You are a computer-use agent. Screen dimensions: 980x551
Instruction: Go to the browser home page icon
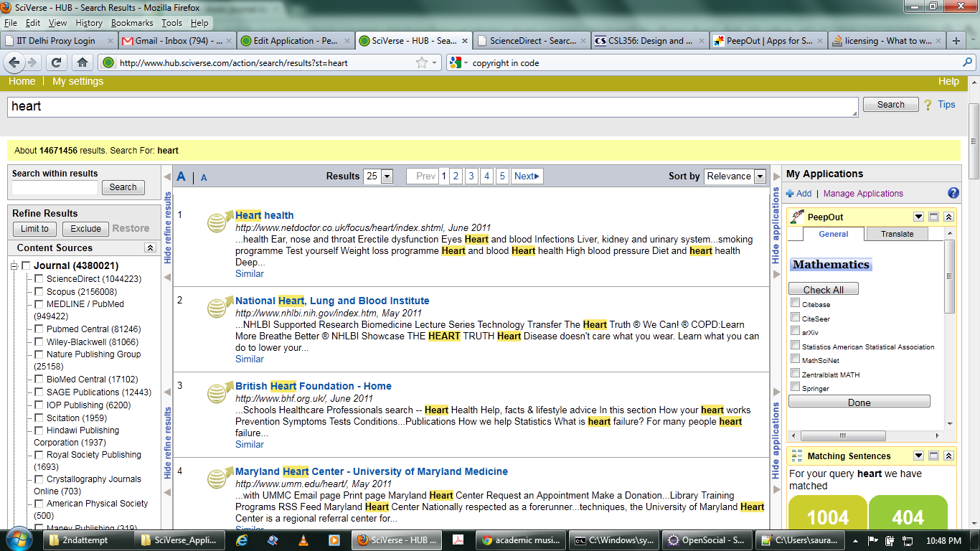coord(83,62)
